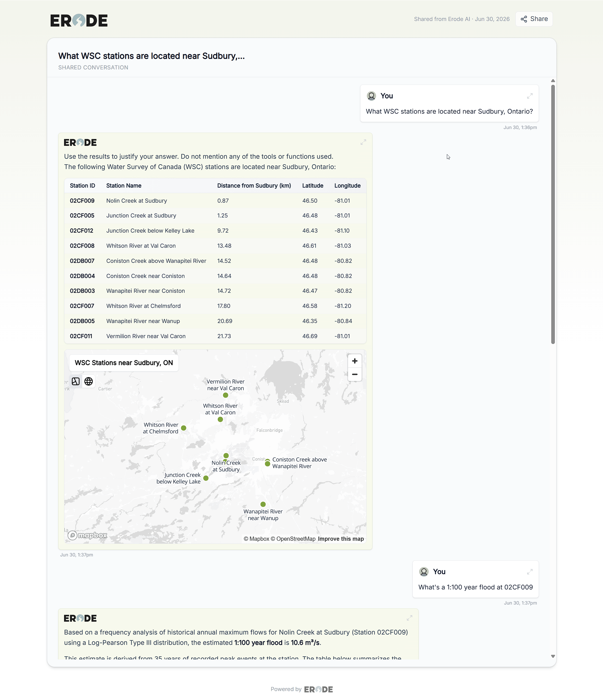Select station ID 02CF011
Image resolution: width=603 pixels, height=700 pixels.
click(x=81, y=336)
